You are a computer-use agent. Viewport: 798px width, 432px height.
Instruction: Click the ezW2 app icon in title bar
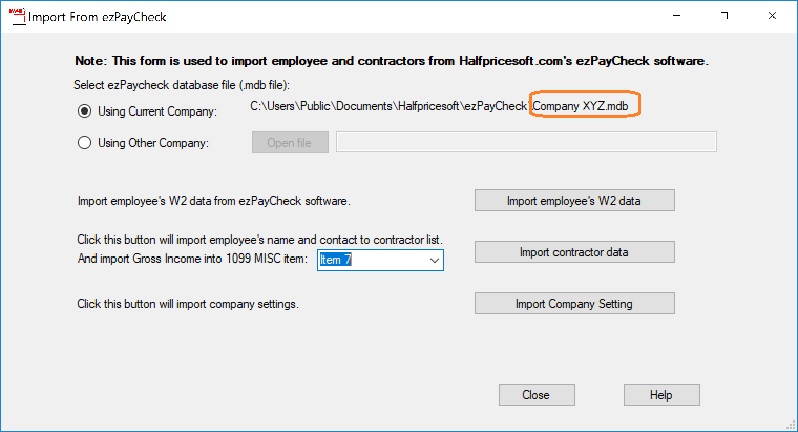(x=14, y=17)
